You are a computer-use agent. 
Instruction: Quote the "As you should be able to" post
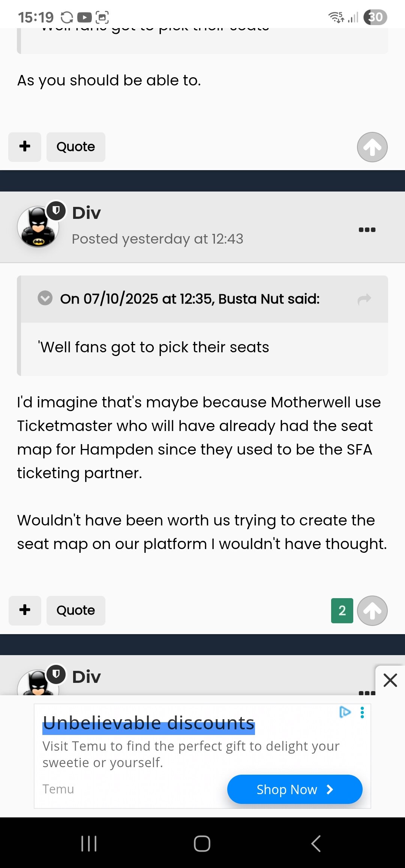click(76, 147)
